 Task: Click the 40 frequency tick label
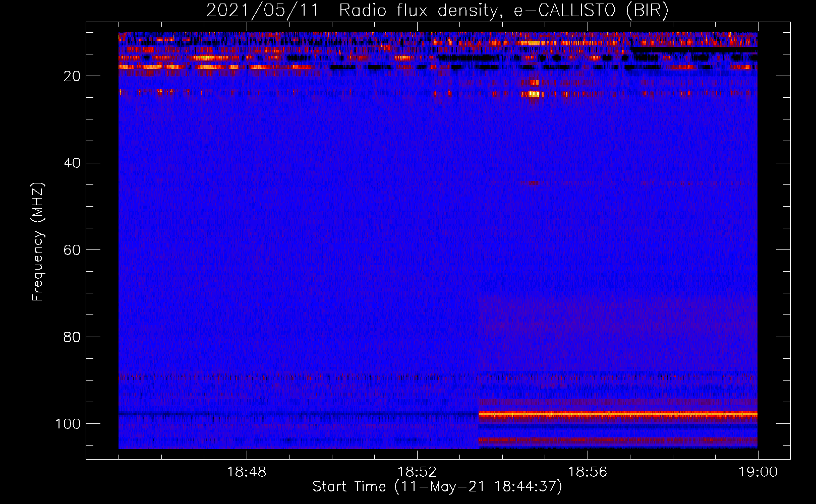click(72, 163)
